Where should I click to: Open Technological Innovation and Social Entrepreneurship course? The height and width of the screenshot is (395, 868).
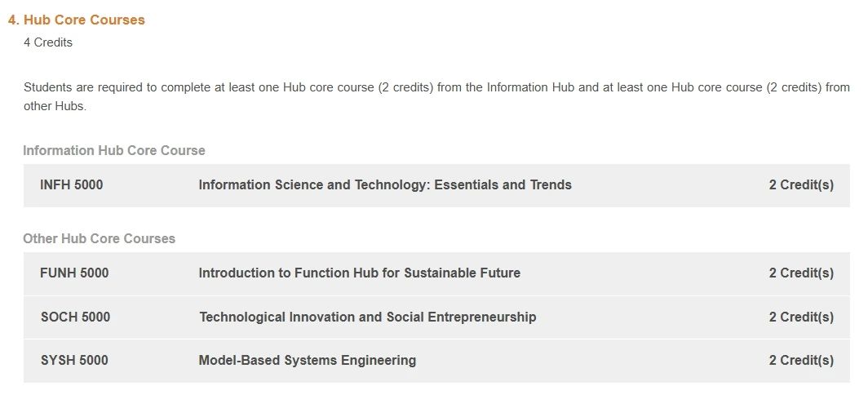pos(367,317)
